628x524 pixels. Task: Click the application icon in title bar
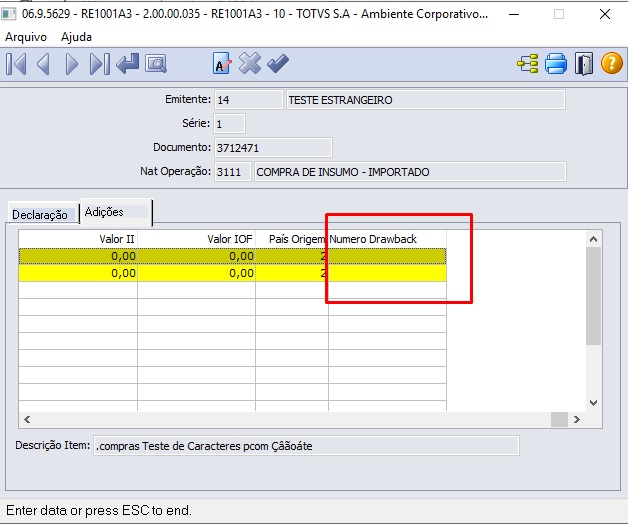[x=8, y=14]
